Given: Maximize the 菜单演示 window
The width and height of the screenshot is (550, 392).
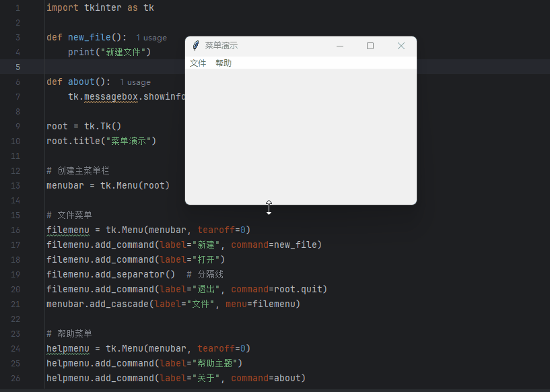Looking at the screenshot, I should click(370, 46).
